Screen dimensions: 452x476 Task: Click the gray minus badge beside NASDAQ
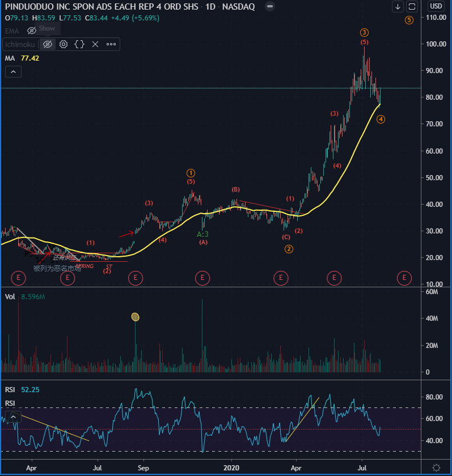tap(270, 6)
